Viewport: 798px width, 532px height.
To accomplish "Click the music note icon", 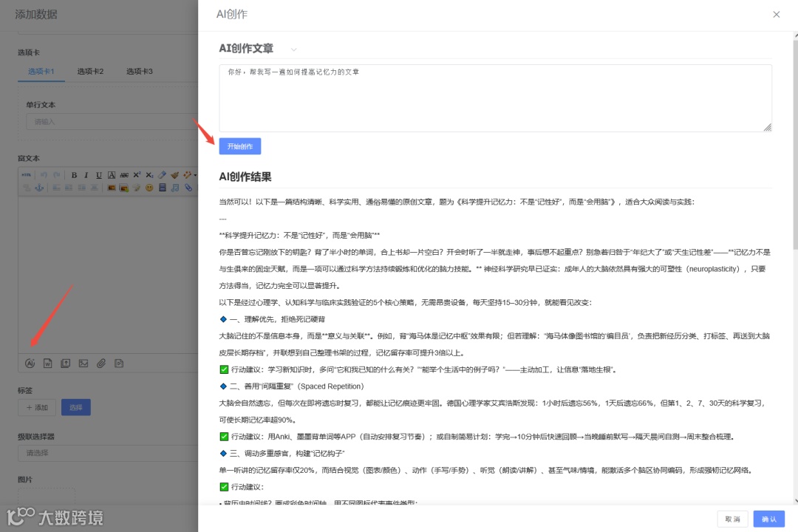I will [174, 188].
